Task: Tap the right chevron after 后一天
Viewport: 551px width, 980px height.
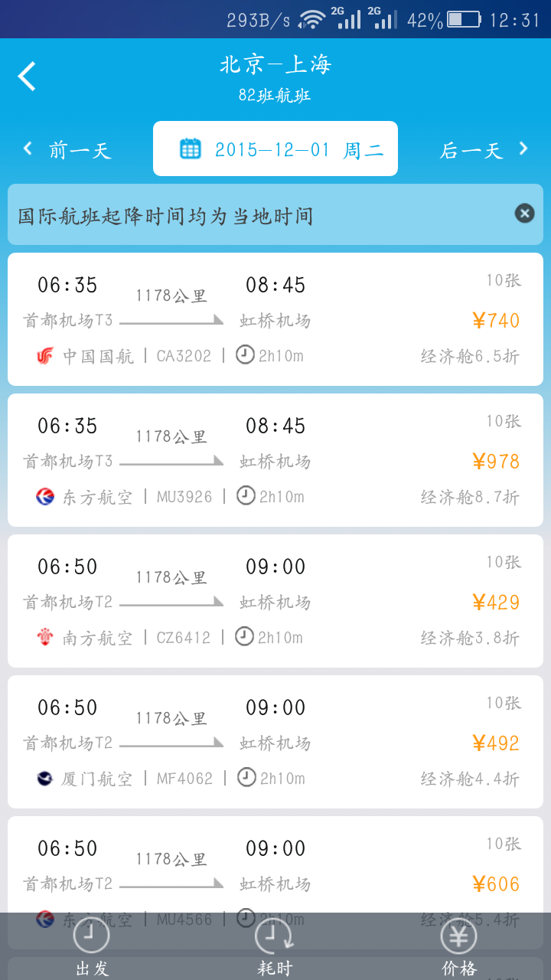Action: click(523, 149)
